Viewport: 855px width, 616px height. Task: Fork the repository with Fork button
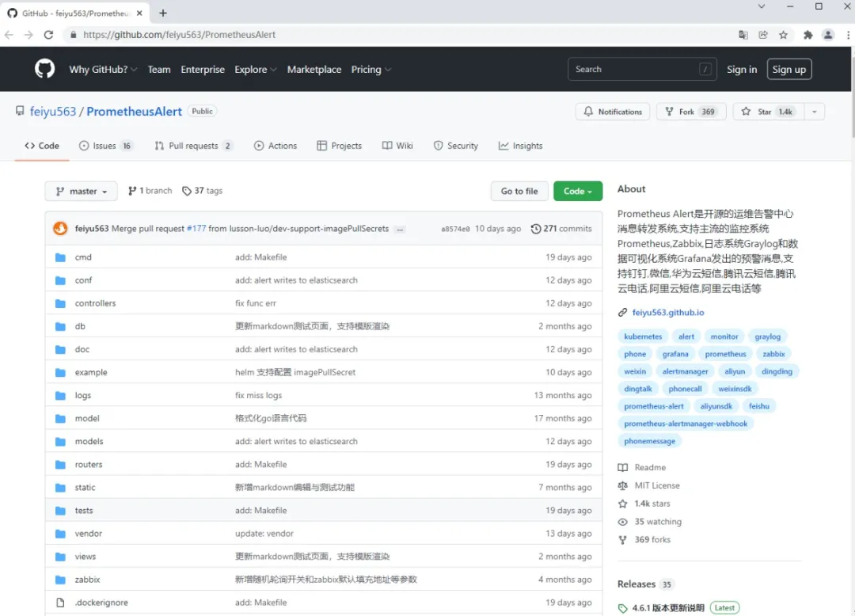coord(691,112)
